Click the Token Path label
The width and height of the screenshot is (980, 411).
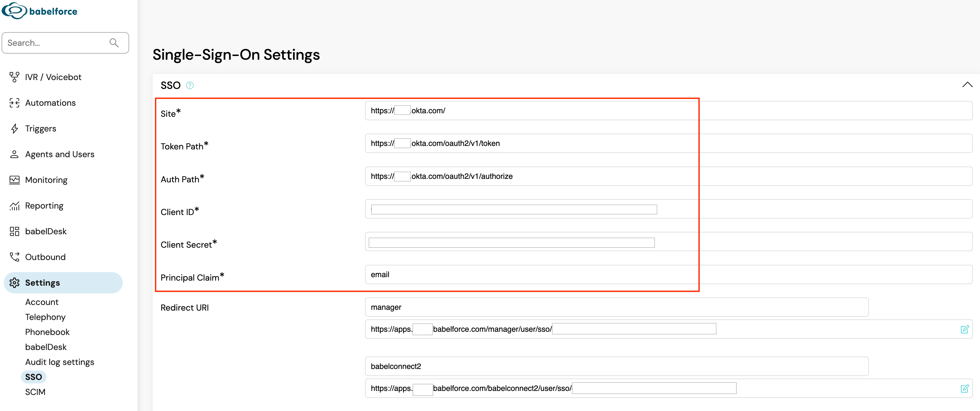(184, 146)
